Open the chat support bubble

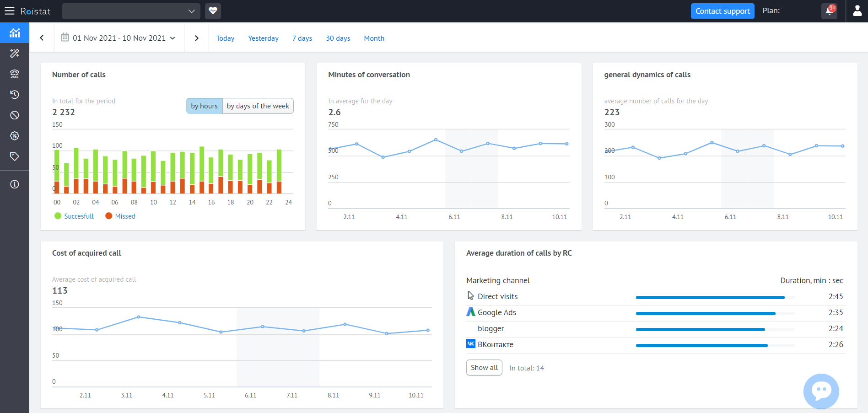coord(821,391)
